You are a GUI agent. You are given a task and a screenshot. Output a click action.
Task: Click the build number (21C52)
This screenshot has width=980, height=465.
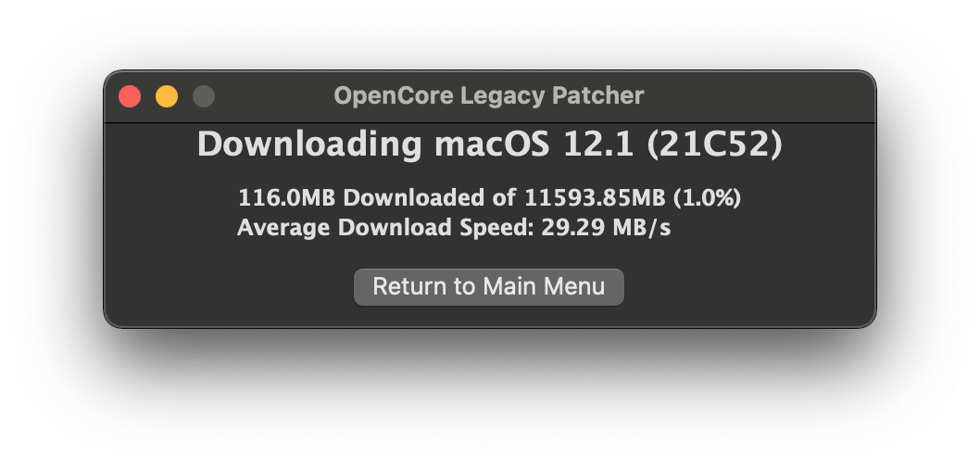click(x=715, y=145)
